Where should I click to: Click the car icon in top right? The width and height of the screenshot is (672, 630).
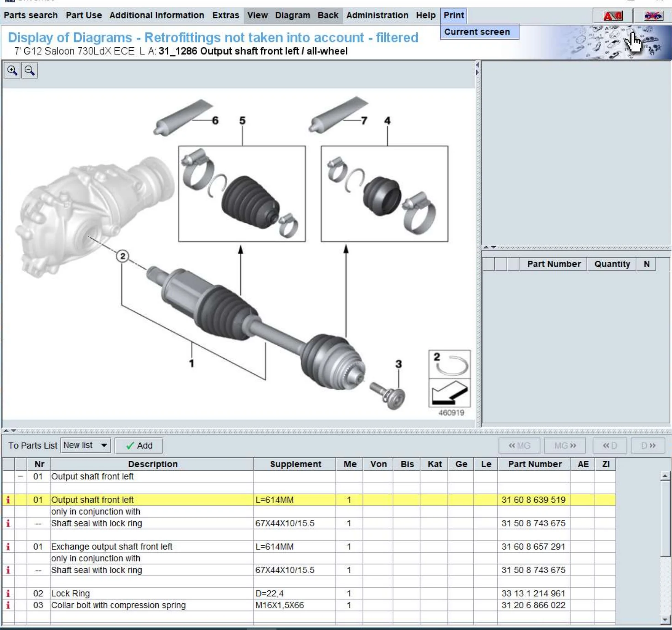[653, 16]
